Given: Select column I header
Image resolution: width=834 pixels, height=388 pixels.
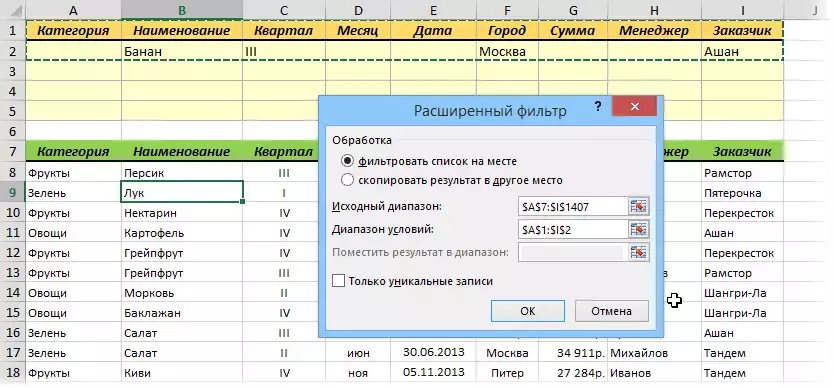Looking at the screenshot, I should (x=743, y=10).
